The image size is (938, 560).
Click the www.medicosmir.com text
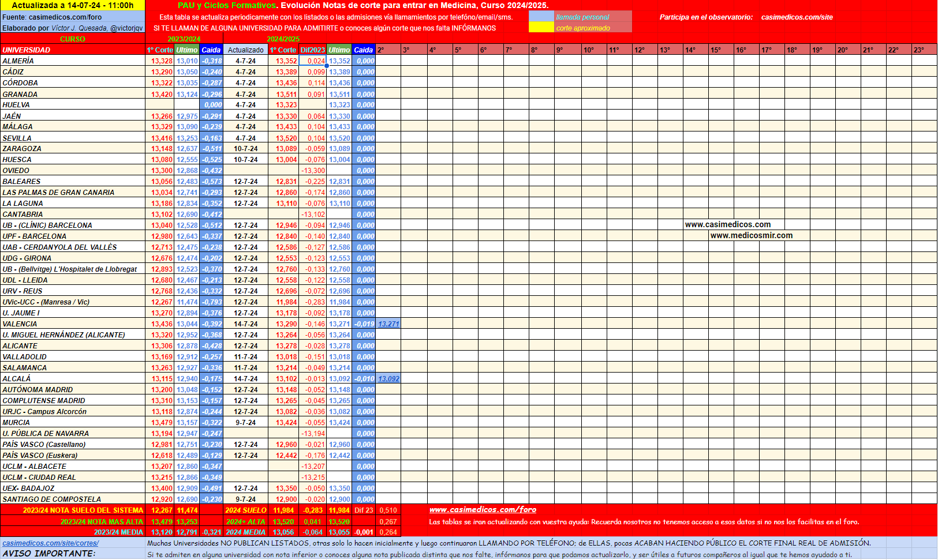(x=752, y=236)
